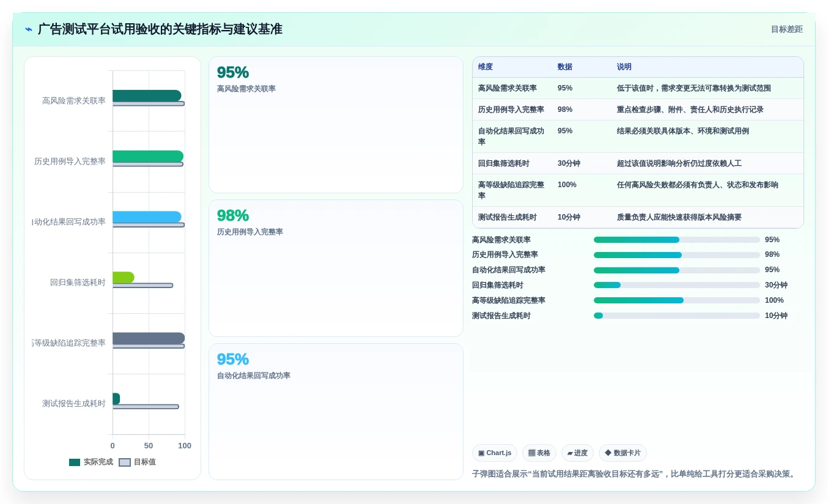
Task: Open the 98% 历史用例导入完整率 data card
Action: tap(336, 269)
